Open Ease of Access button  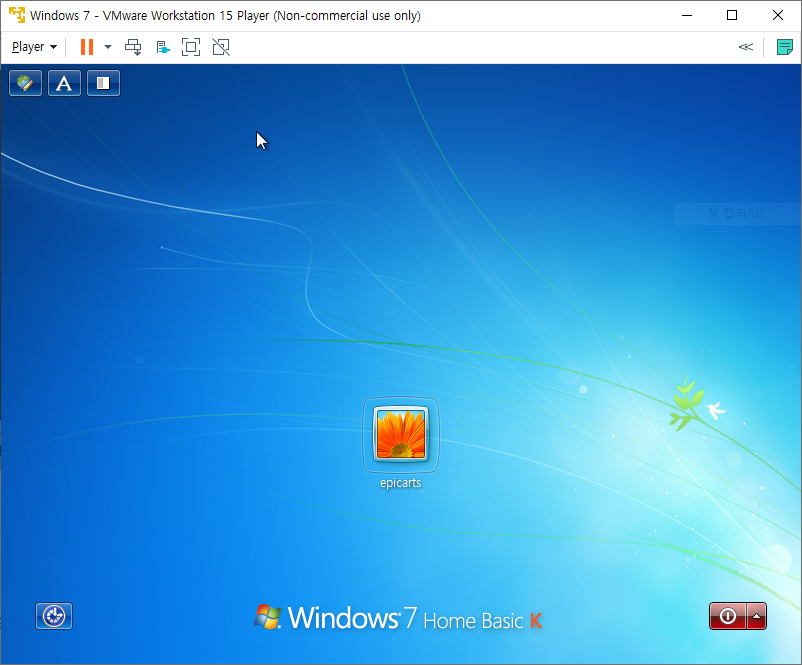(x=54, y=616)
